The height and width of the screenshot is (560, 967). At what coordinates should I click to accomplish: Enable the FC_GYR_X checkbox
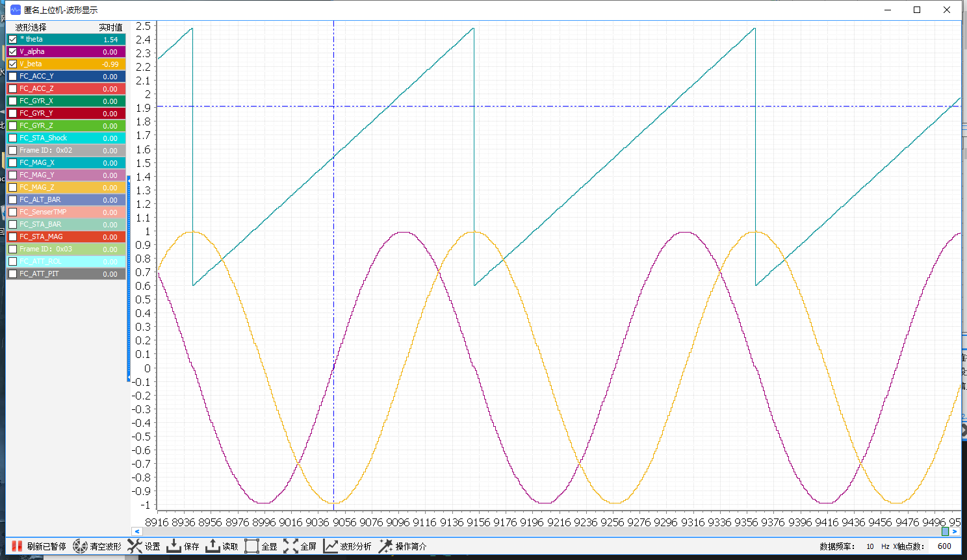(x=12, y=101)
